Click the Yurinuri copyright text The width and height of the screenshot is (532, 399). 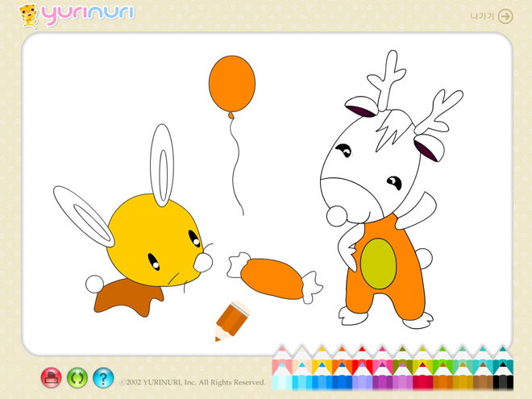pyautogui.click(x=193, y=382)
